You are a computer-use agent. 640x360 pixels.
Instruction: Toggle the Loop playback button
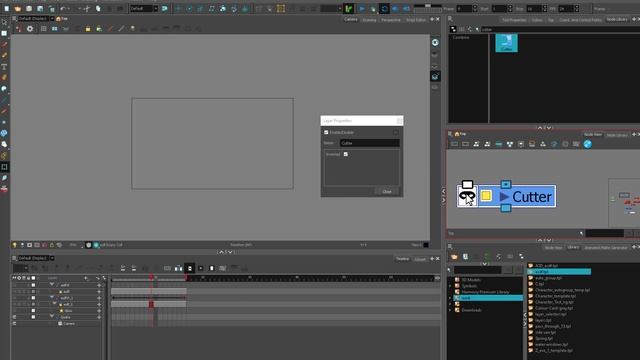click(384, 8)
